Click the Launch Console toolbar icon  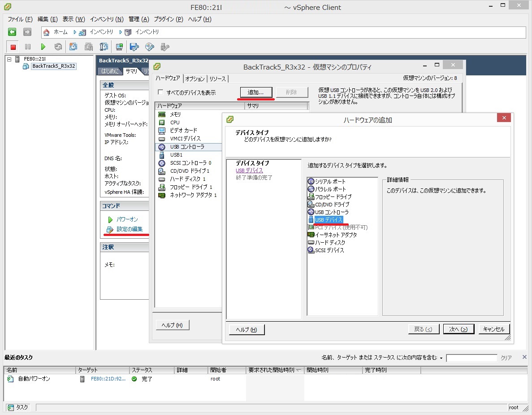pyautogui.click(x=119, y=47)
